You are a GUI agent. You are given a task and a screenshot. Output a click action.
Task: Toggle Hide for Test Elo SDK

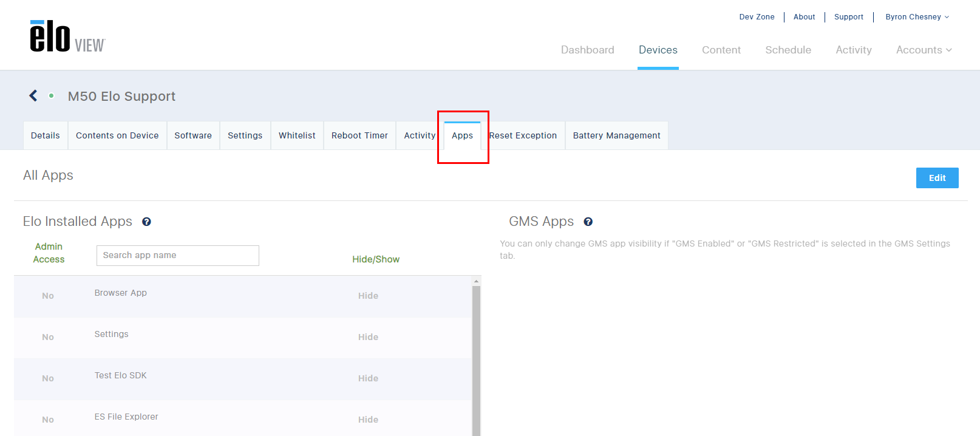(x=368, y=378)
